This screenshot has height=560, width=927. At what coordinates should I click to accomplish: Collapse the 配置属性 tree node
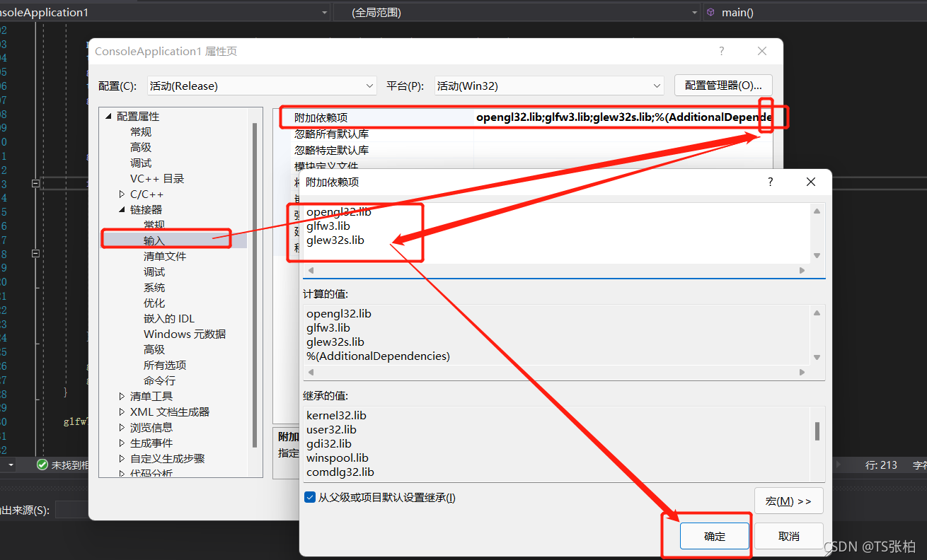click(108, 117)
